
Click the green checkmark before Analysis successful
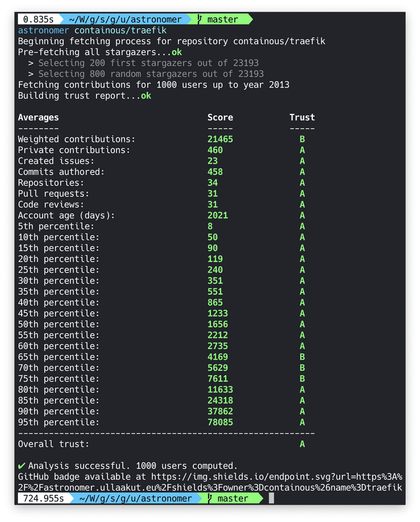pyautogui.click(x=22, y=466)
